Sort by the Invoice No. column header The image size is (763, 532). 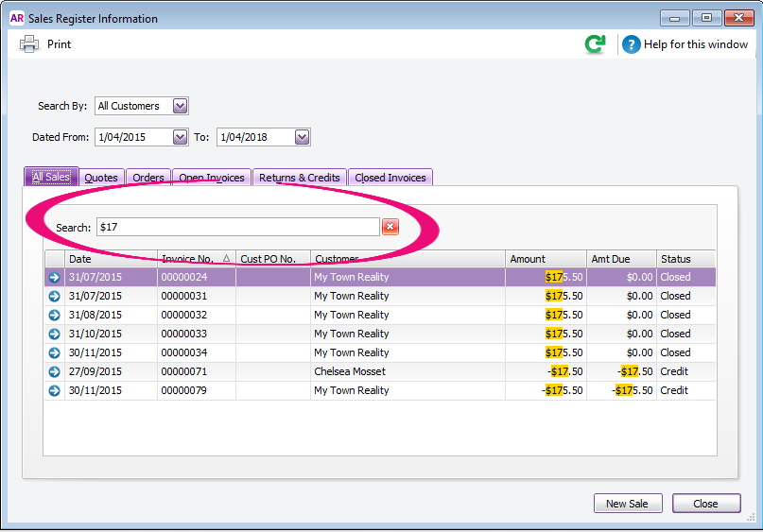[x=196, y=259]
